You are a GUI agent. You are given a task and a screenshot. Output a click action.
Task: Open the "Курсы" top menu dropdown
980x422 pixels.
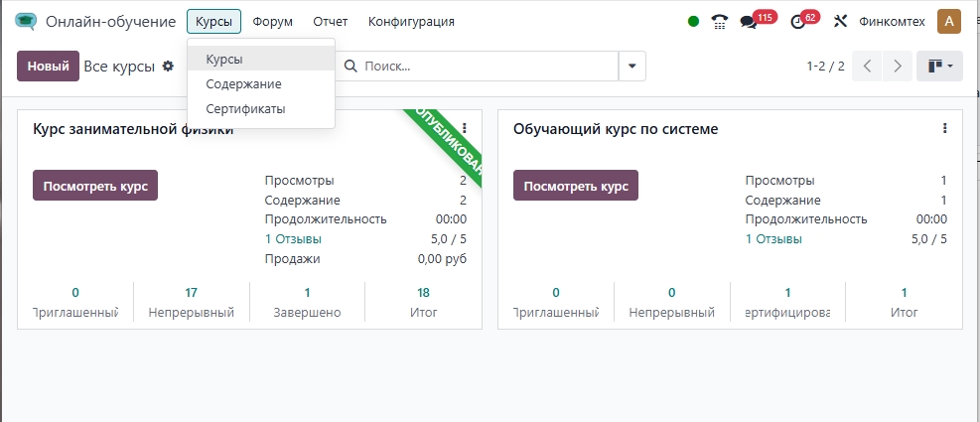tap(213, 21)
